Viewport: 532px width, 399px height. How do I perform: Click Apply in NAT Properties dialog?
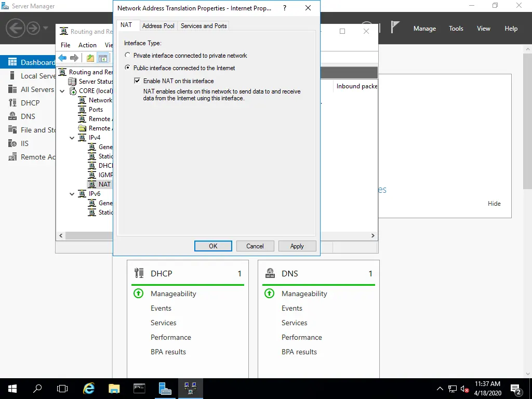click(x=297, y=246)
